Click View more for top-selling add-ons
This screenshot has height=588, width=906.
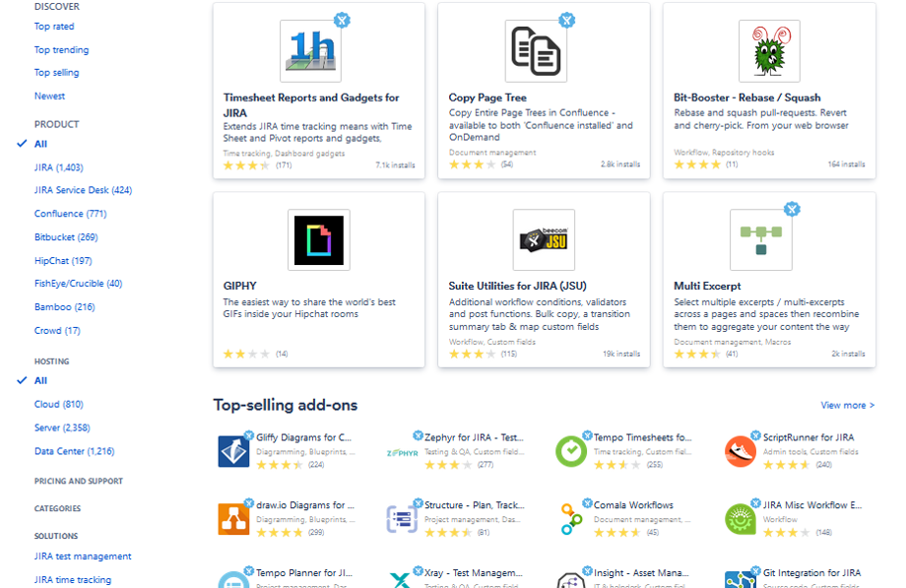pyautogui.click(x=848, y=406)
